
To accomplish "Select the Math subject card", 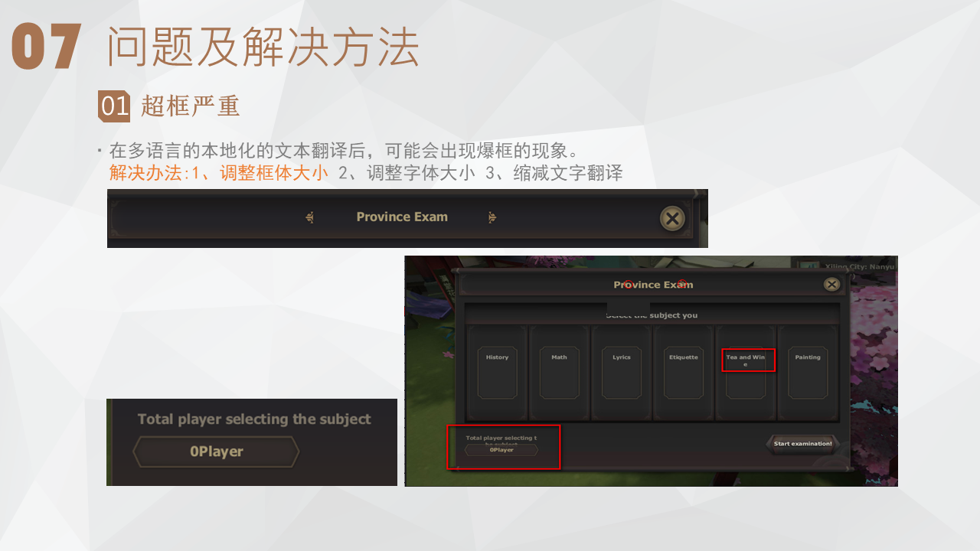I will click(x=559, y=373).
